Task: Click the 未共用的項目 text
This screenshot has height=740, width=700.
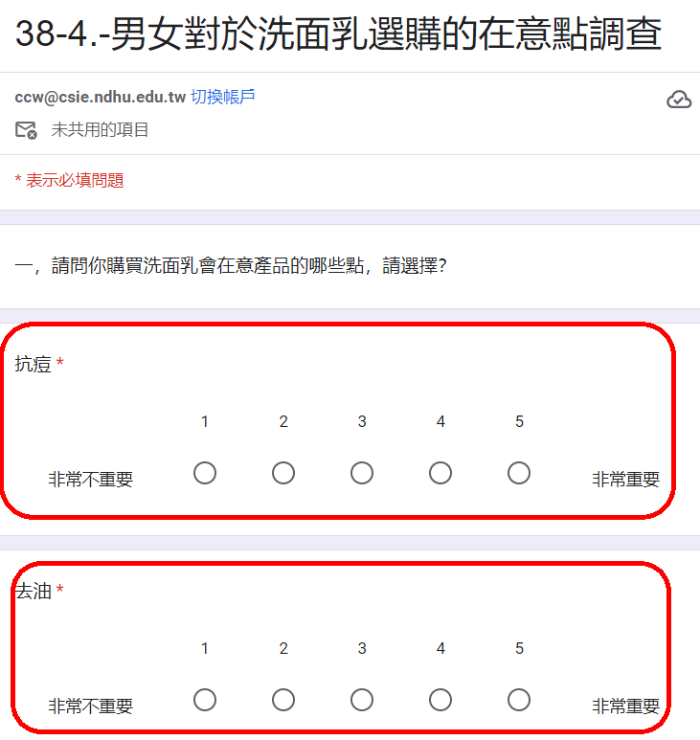Action: click(100, 130)
